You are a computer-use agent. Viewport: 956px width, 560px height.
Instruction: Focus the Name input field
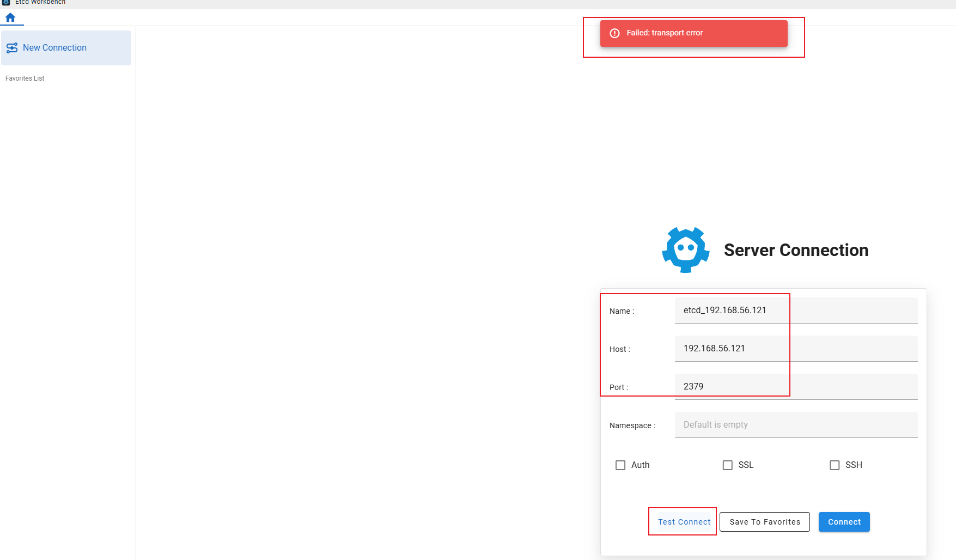[796, 311]
